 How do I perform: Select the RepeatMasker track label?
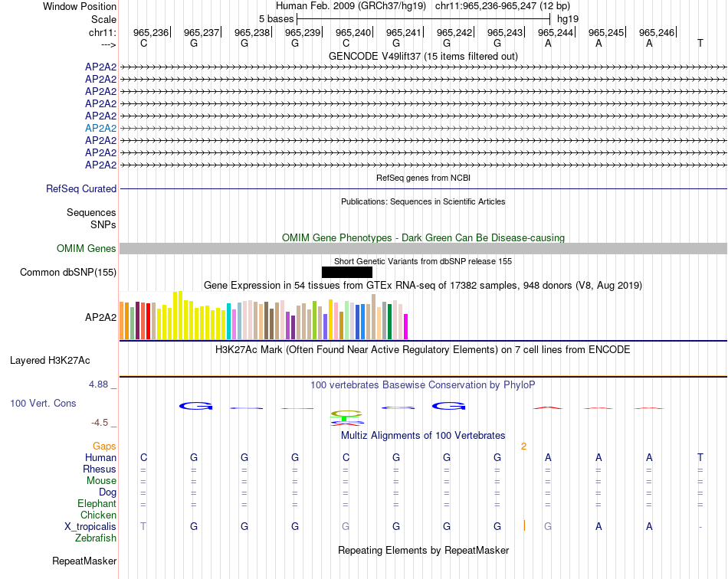(84, 561)
